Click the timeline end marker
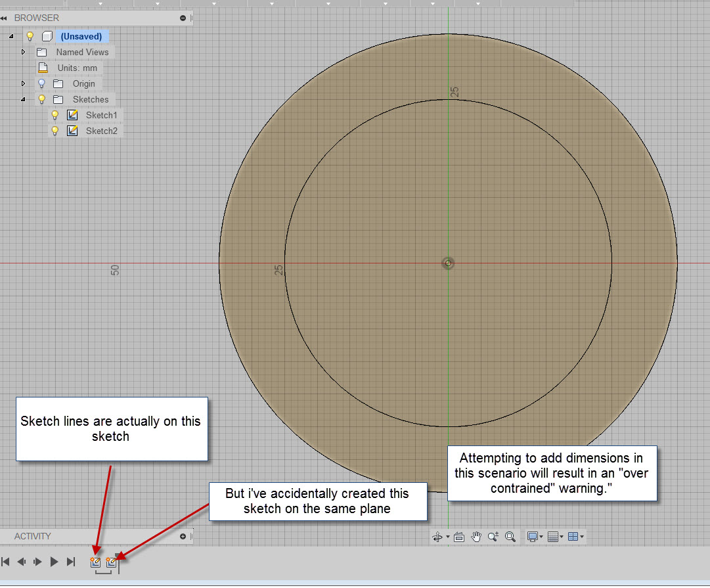This screenshot has height=588, width=710. tap(119, 564)
